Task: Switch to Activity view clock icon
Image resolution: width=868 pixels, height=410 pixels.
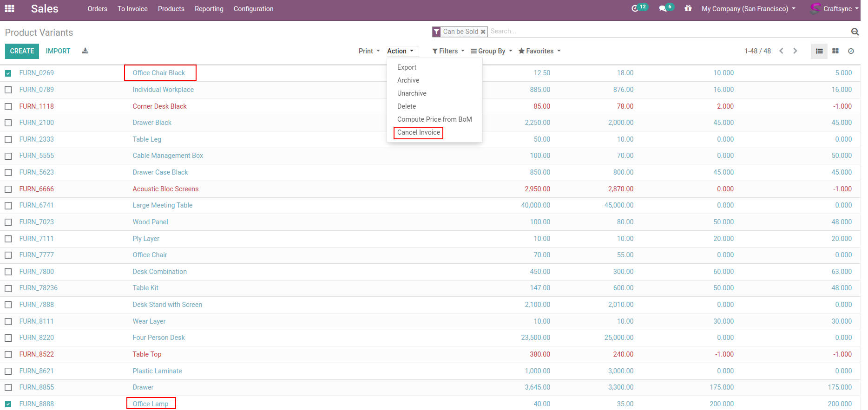Action: (x=851, y=51)
